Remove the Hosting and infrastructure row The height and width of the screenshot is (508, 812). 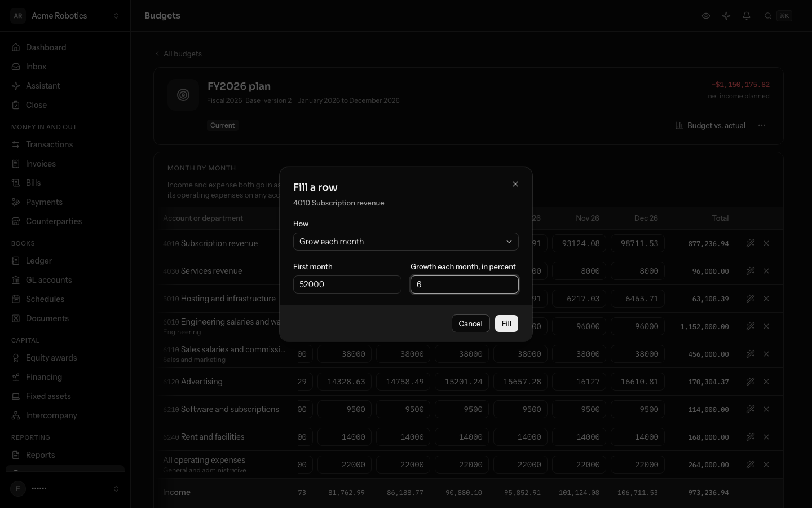766,299
